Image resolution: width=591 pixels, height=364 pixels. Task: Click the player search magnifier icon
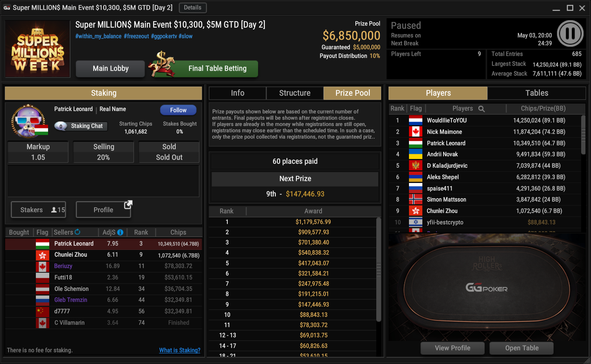pos(481,109)
